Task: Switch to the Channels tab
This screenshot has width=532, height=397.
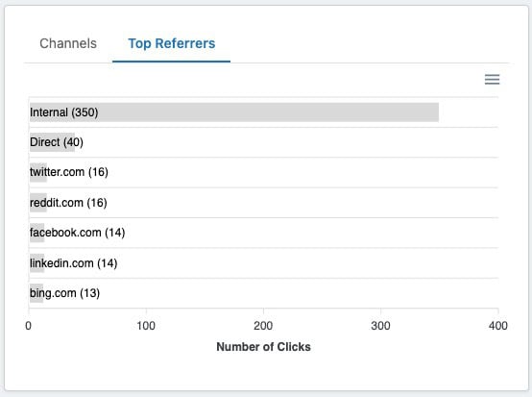Action: coord(68,43)
